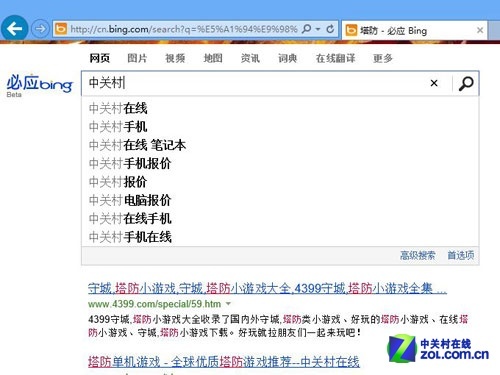Viewport: 500px width, 375px height.
Task: Open the 更多 menu
Action: point(383,58)
